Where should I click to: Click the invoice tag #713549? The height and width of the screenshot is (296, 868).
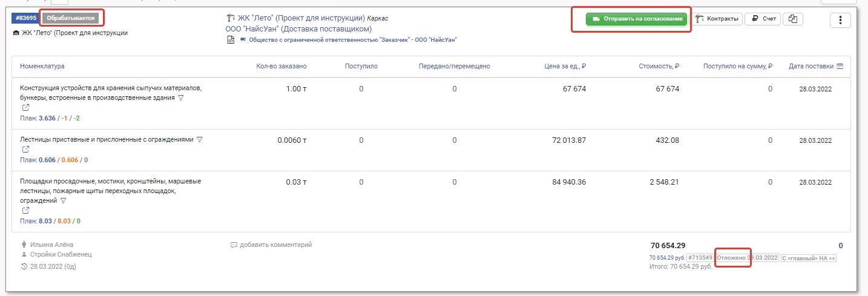(x=700, y=258)
